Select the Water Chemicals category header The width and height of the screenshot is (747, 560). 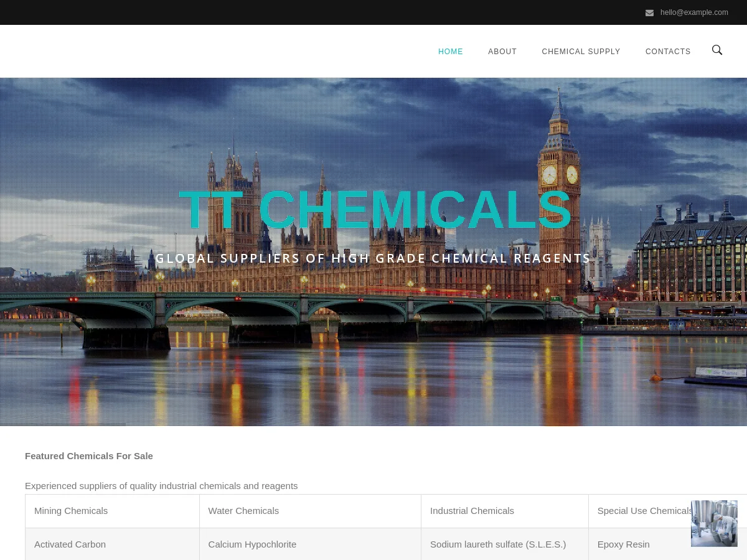coord(243,510)
